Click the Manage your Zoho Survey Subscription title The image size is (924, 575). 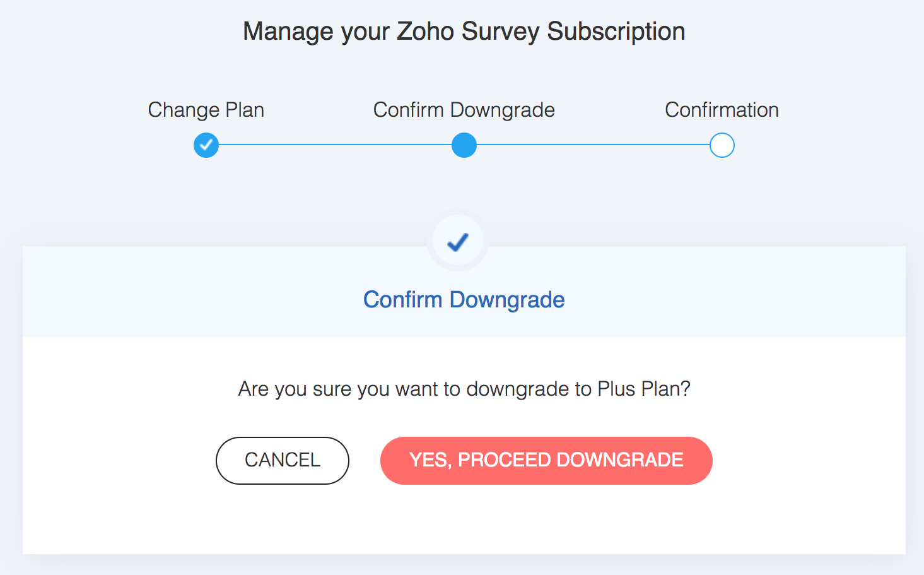pos(464,32)
